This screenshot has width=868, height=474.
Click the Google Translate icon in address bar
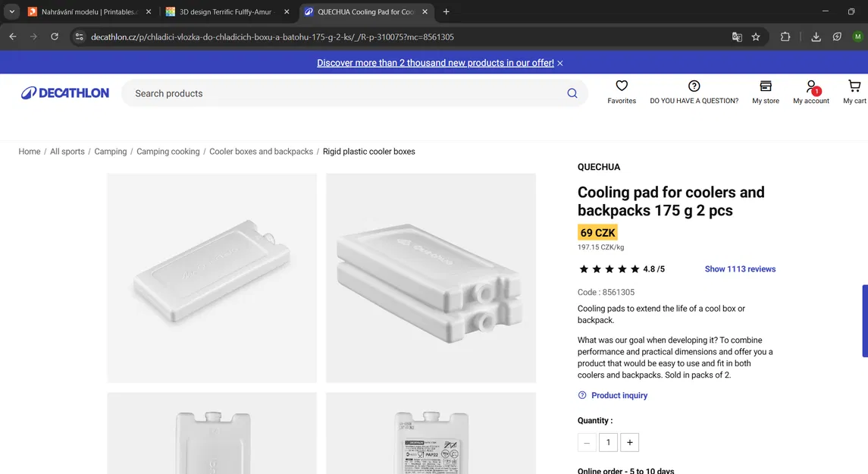736,36
